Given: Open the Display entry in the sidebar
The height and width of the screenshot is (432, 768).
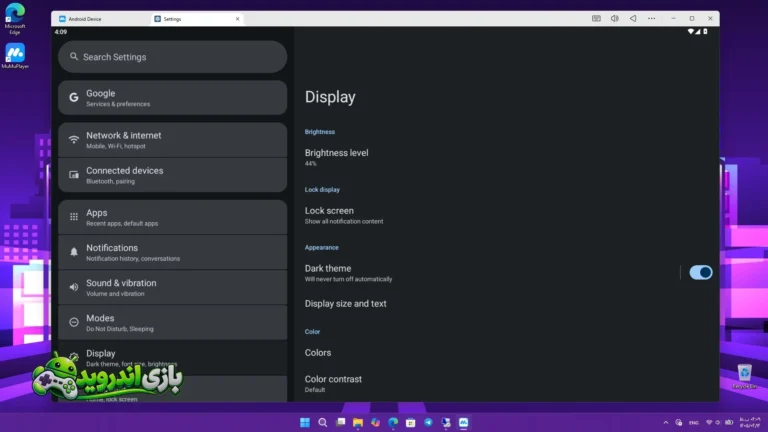Looking at the screenshot, I should [172, 358].
